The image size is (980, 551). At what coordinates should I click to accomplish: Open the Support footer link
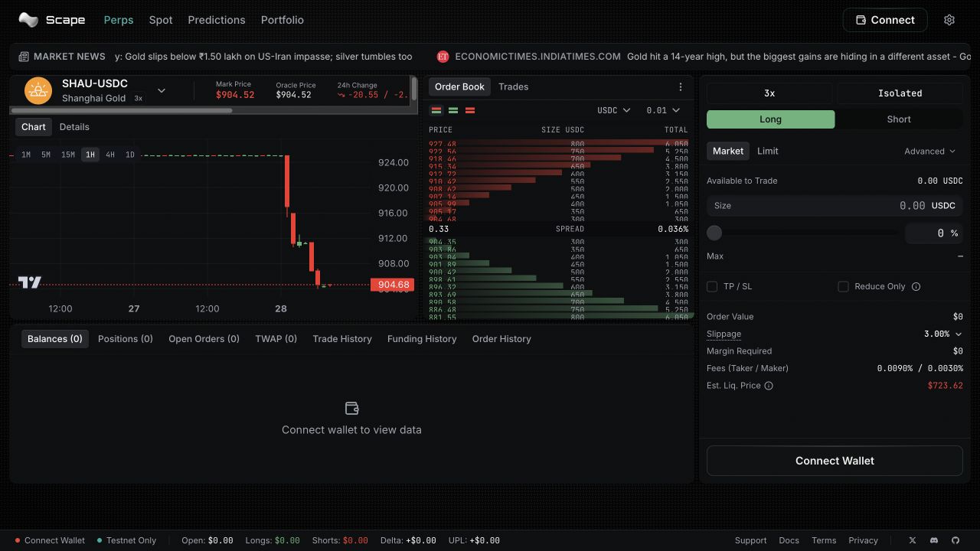[750, 540]
